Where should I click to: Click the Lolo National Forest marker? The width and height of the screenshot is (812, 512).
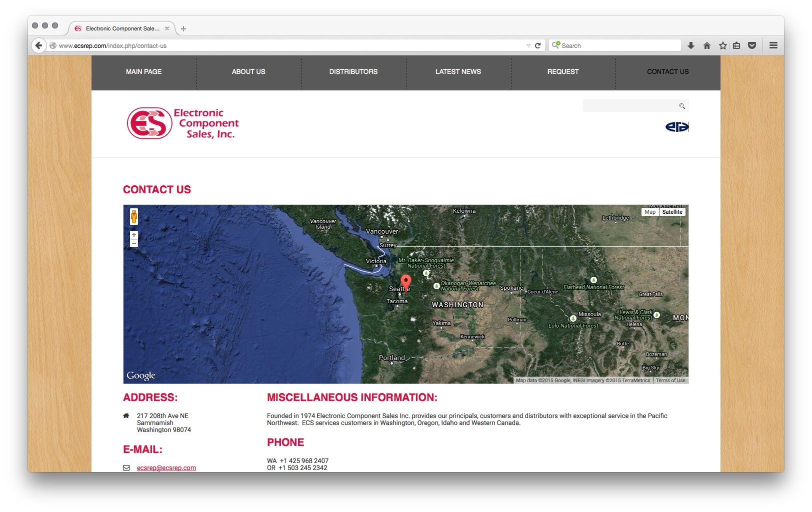coord(573,319)
